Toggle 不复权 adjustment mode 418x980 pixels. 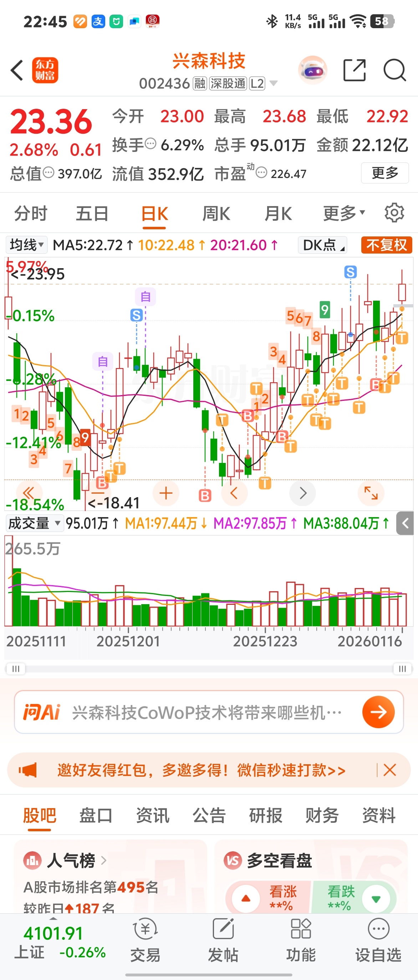click(x=387, y=245)
